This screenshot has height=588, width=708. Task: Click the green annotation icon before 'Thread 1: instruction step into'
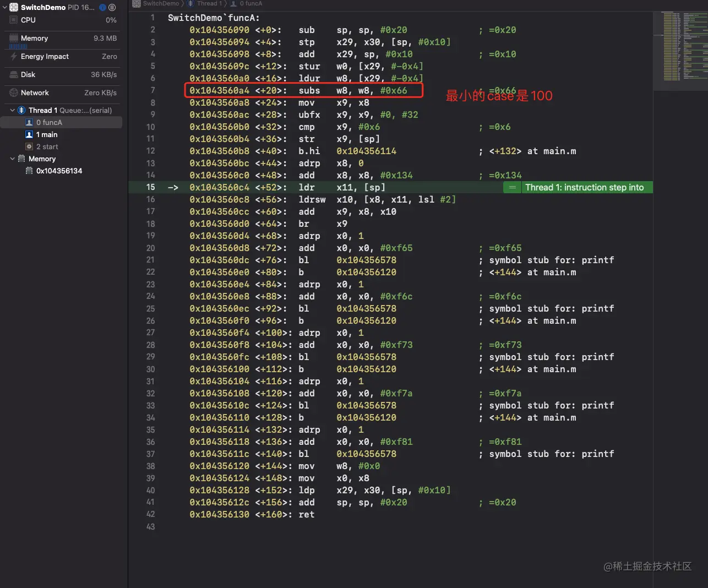point(513,187)
